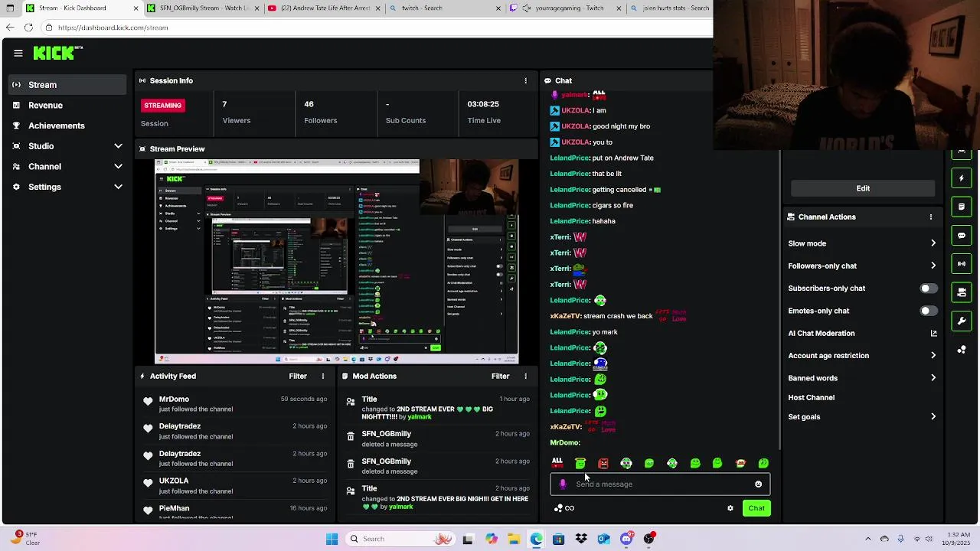Screen dimensions: 980x551
Task: Open Set goals options arrow
Action: point(933,417)
